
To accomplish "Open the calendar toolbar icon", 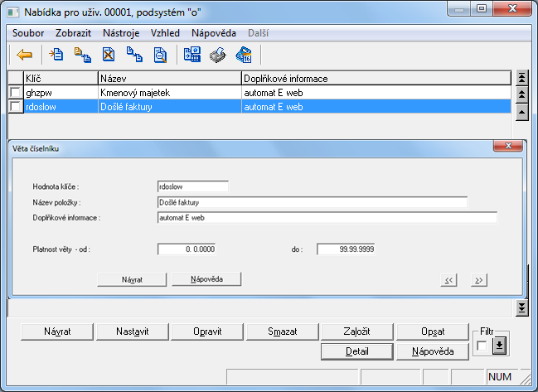I will click(243, 56).
